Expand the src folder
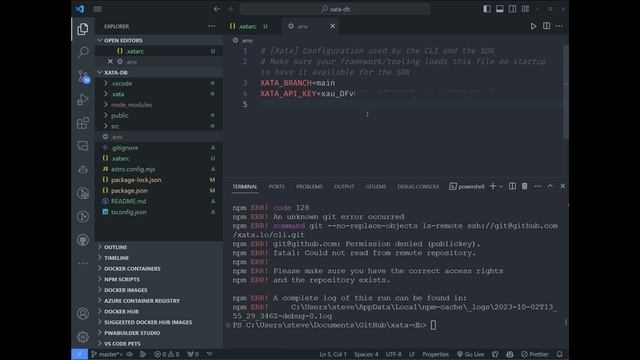The height and width of the screenshot is (360, 640). point(106,126)
